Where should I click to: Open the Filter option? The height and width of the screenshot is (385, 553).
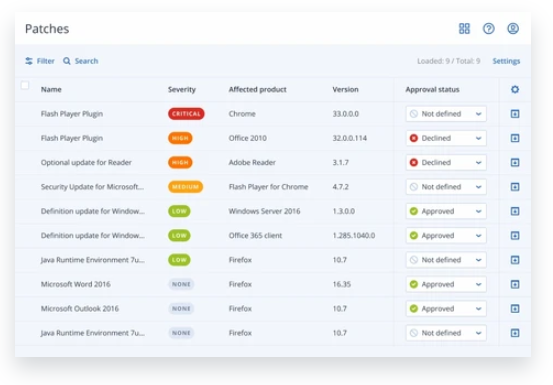pos(40,61)
